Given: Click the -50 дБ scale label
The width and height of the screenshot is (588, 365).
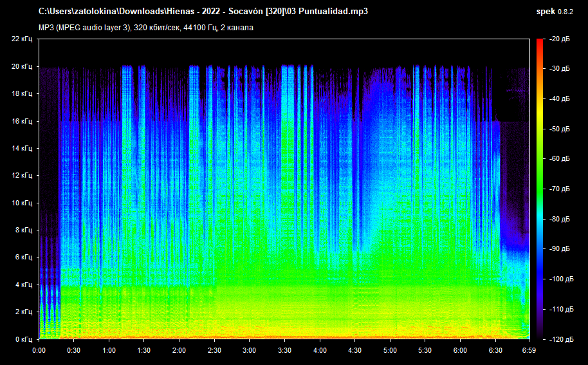Looking at the screenshot, I should (x=560, y=129).
